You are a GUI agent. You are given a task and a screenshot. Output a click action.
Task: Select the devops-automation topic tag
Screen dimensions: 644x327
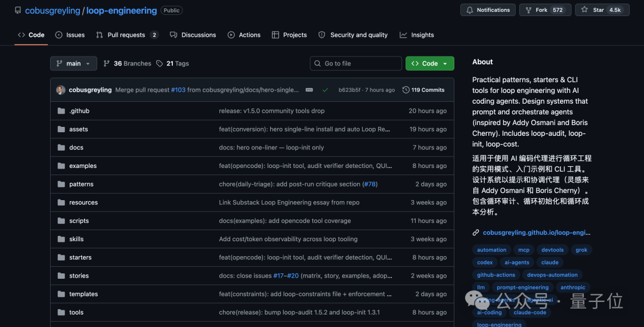point(552,275)
